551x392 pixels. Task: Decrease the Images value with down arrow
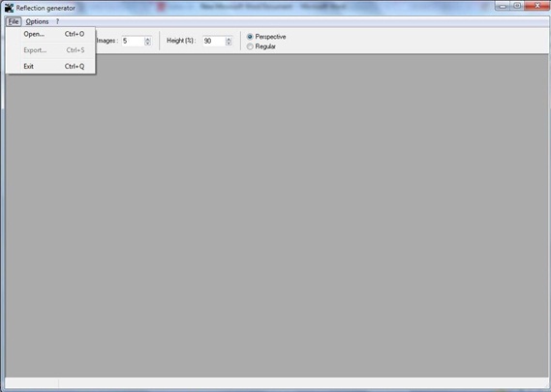pyautogui.click(x=147, y=44)
